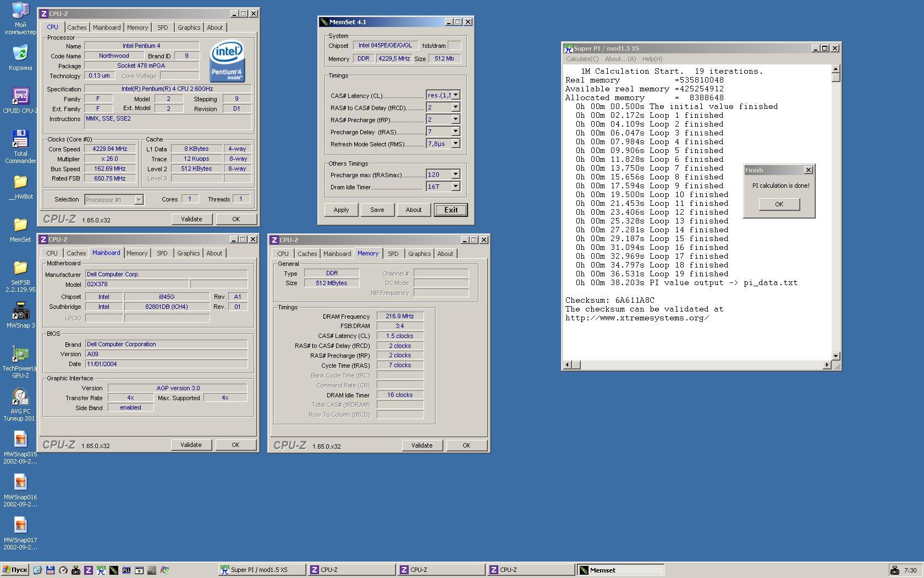The image size is (924, 578).
Task: Select the Total Commander desktop shortcut
Action: (x=20, y=146)
